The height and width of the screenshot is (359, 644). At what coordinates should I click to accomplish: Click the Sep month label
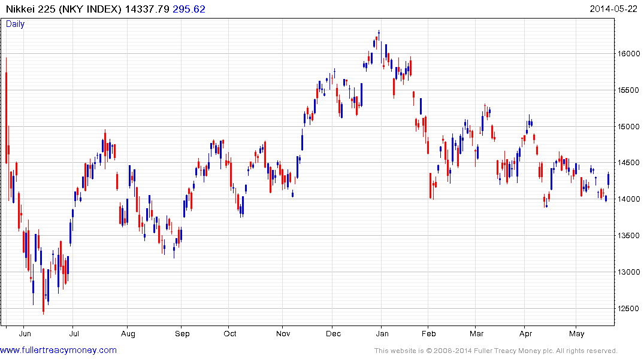[182, 333]
